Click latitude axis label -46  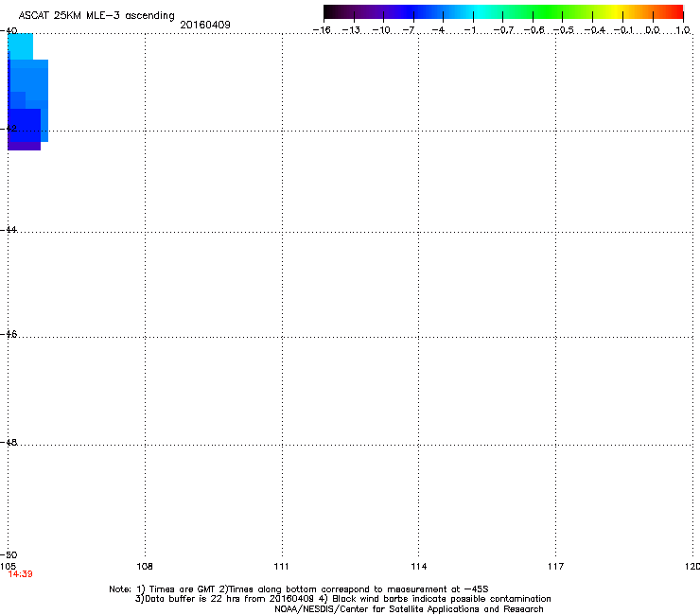[9, 334]
